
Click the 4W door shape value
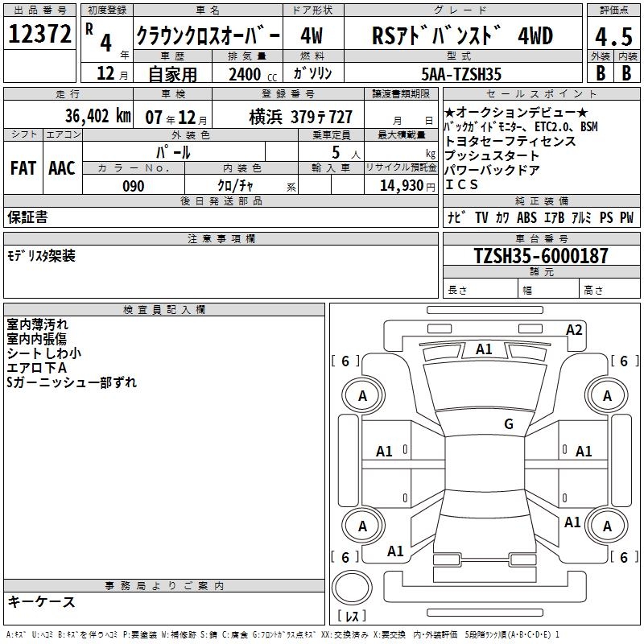point(312,35)
